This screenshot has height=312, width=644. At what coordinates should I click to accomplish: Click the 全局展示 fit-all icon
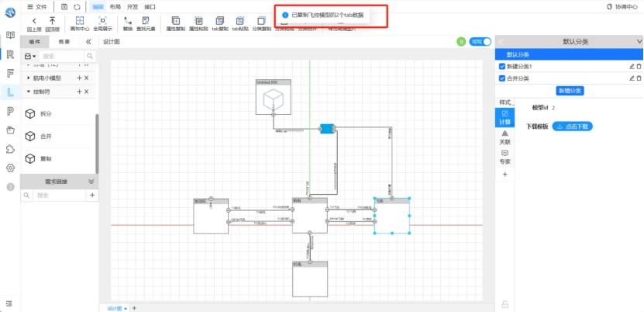102,20
